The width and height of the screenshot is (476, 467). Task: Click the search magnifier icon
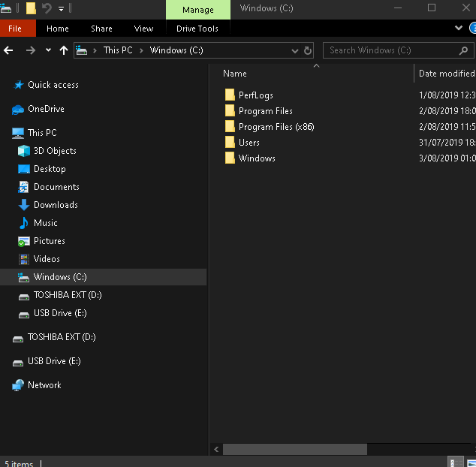463,50
